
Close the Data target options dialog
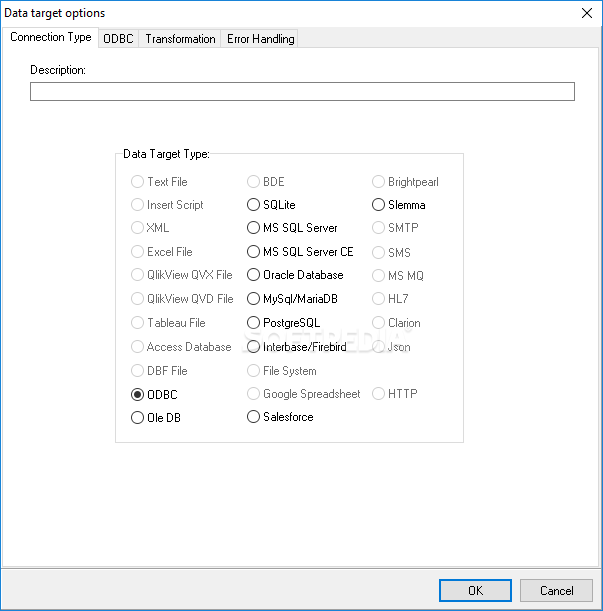click(x=587, y=13)
